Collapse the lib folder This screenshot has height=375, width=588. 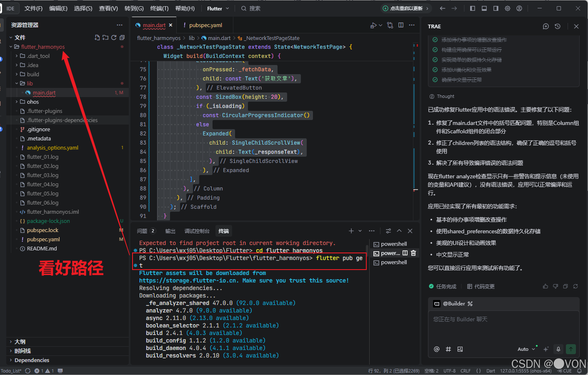pyautogui.click(x=17, y=83)
